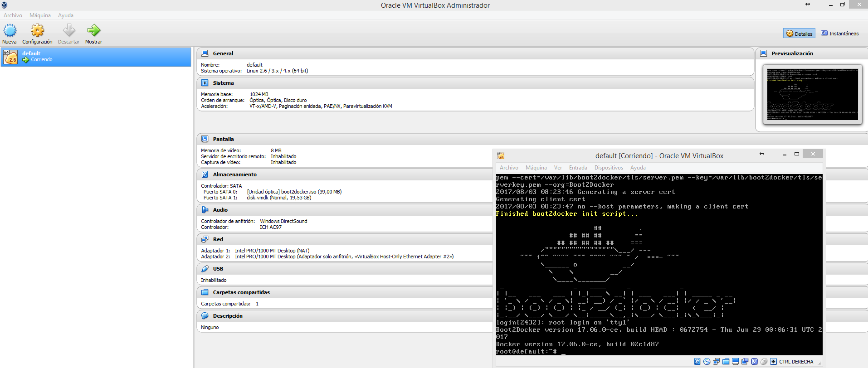Open Archivo menu in Administrador window
Image resolution: width=868 pixels, height=368 pixels.
click(13, 15)
